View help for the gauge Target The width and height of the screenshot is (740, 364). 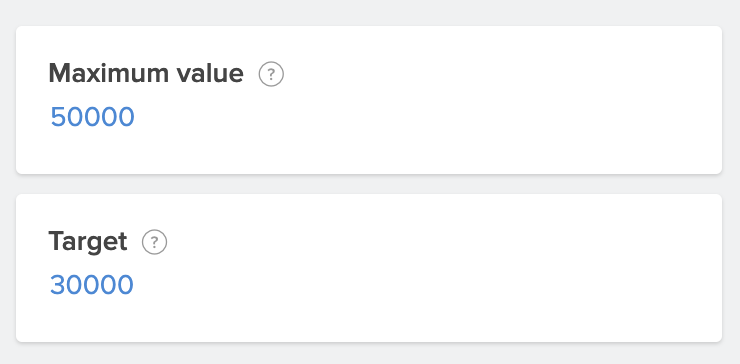(x=154, y=242)
